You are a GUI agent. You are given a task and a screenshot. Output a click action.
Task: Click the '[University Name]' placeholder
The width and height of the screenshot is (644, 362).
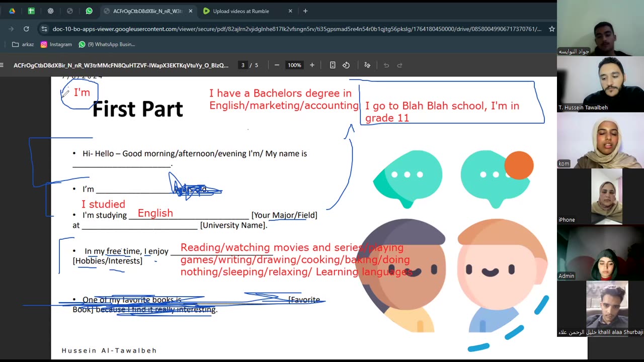coord(233,225)
